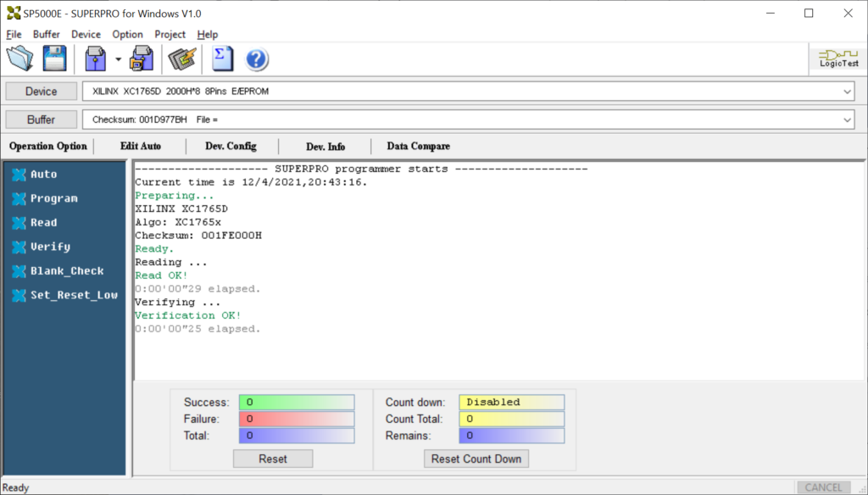Open the small arrow beside the chip icon

coord(118,59)
